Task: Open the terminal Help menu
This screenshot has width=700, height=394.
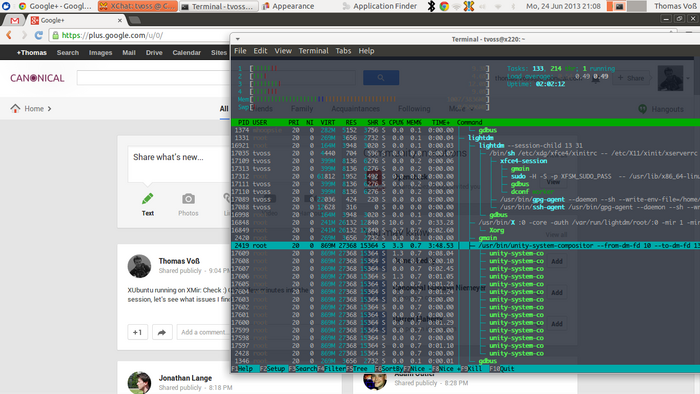Action: (x=367, y=51)
